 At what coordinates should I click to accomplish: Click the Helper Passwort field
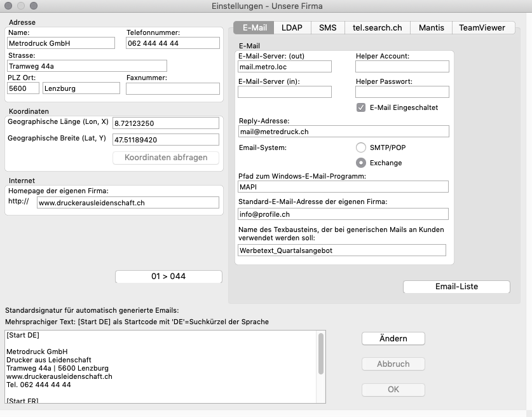point(402,92)
